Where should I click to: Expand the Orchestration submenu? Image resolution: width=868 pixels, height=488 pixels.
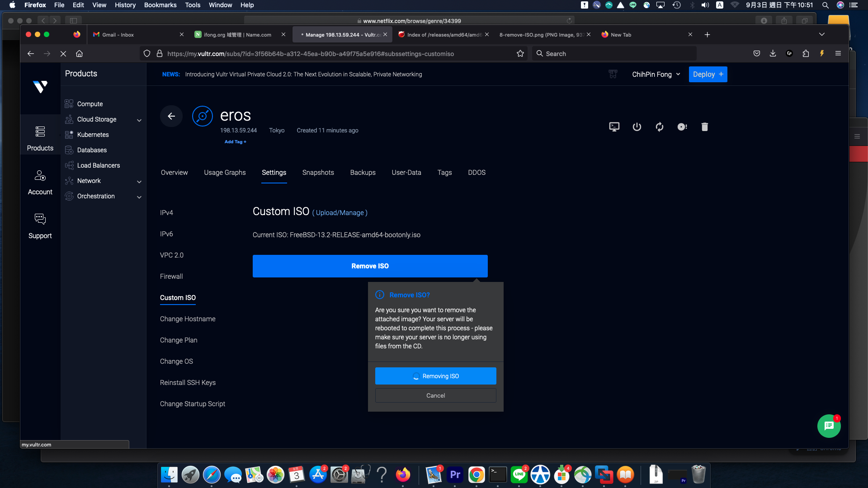click(139, 197)
